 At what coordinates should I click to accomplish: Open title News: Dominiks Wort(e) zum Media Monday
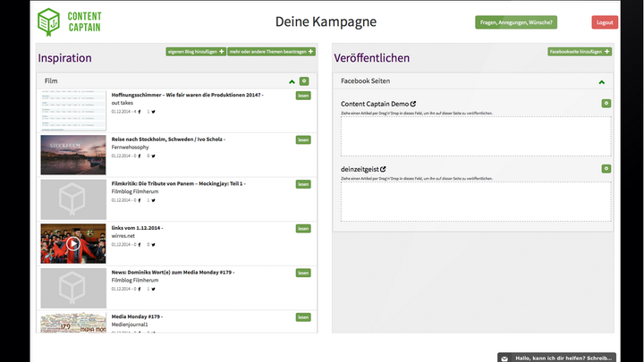point(173,272)
